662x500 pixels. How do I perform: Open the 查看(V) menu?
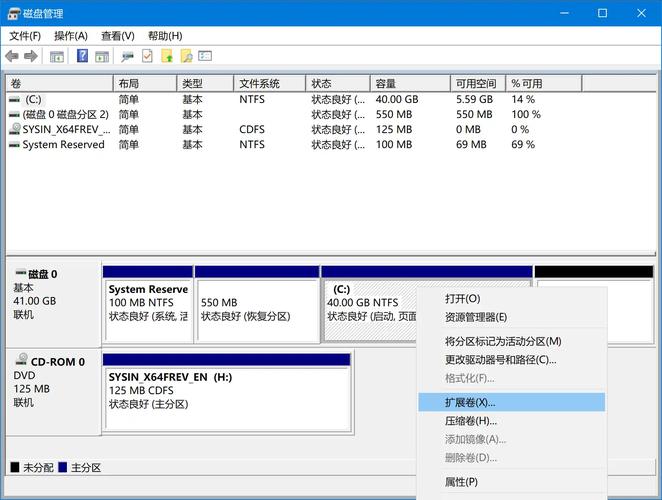tap(118, 36)
